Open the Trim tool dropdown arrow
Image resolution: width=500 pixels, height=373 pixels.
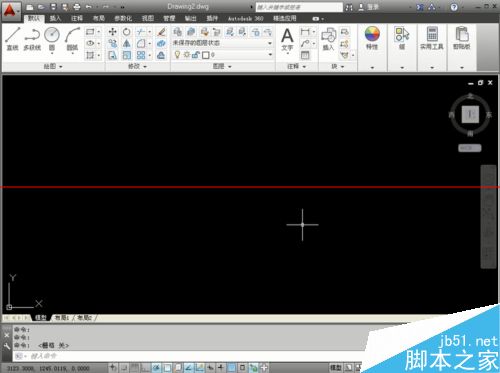[149, 32]
